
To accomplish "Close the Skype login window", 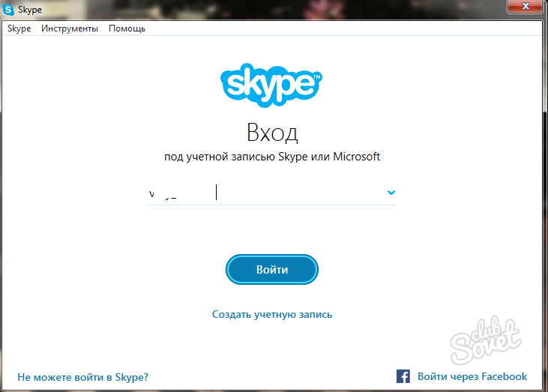I will click(525, 6).
